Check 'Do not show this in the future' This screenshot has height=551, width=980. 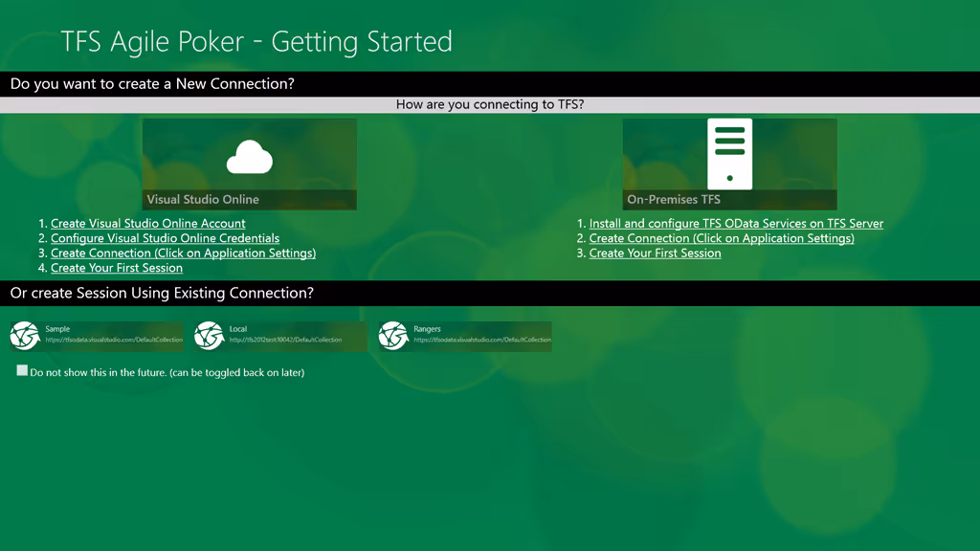coord(23,370)
